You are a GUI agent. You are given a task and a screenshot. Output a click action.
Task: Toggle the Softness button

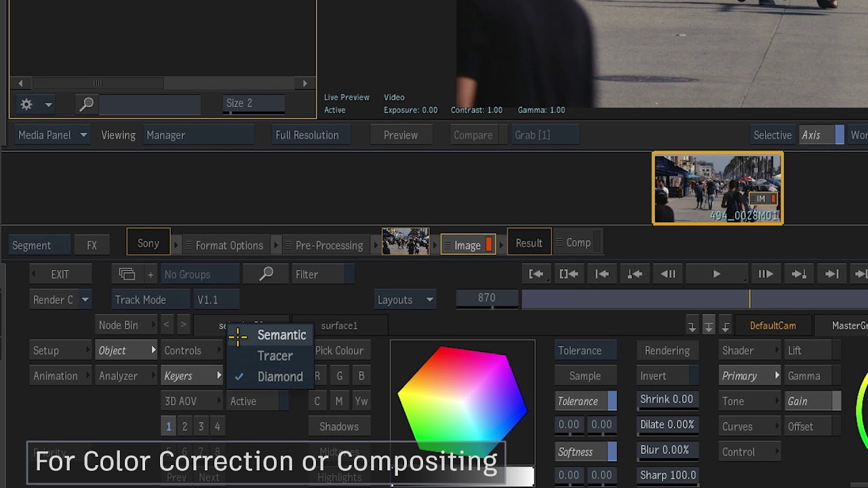[586, 452]
